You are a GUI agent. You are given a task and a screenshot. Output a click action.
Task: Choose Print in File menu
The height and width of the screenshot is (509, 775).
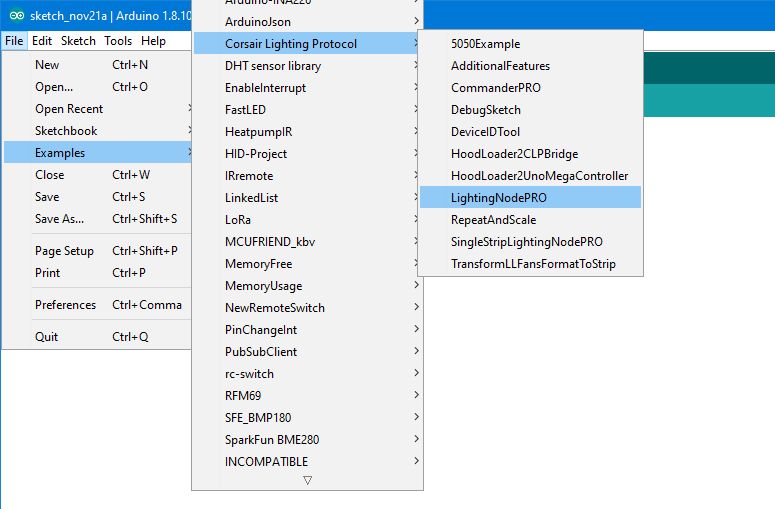pos(97,273)
